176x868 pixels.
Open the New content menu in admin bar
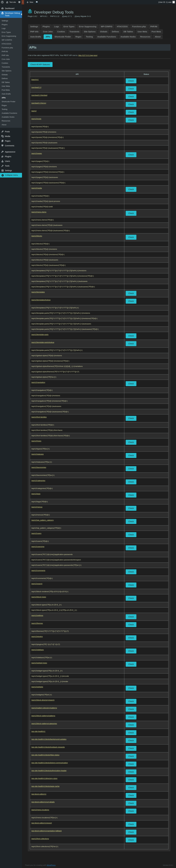coord(30,2)
